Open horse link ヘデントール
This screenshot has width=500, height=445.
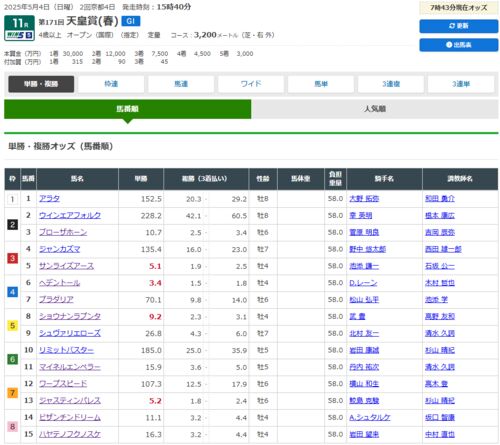(60, 283)
